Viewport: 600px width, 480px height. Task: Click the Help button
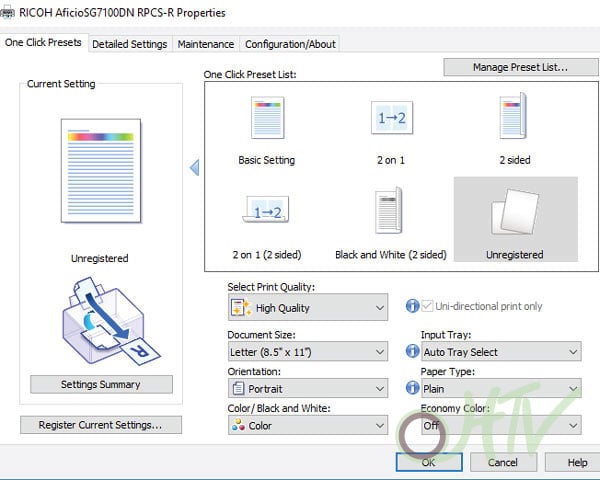pyautogui.click(x=574, y=462)
